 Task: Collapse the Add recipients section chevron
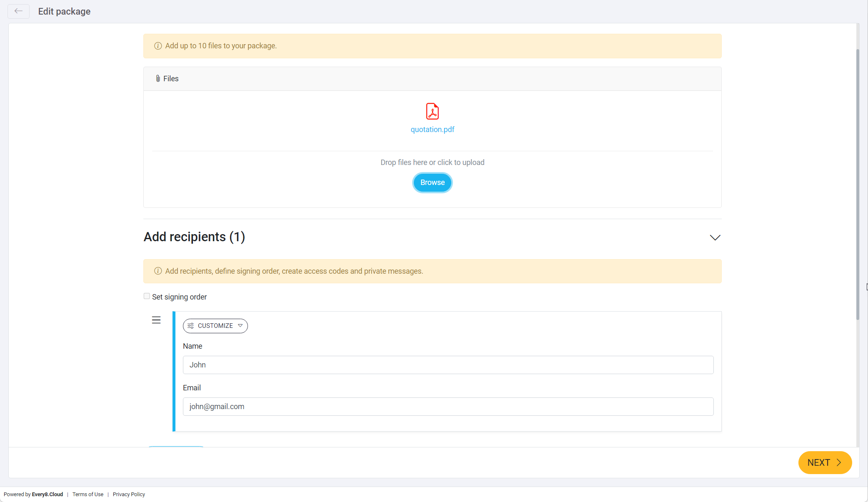(x=715, y=237)
